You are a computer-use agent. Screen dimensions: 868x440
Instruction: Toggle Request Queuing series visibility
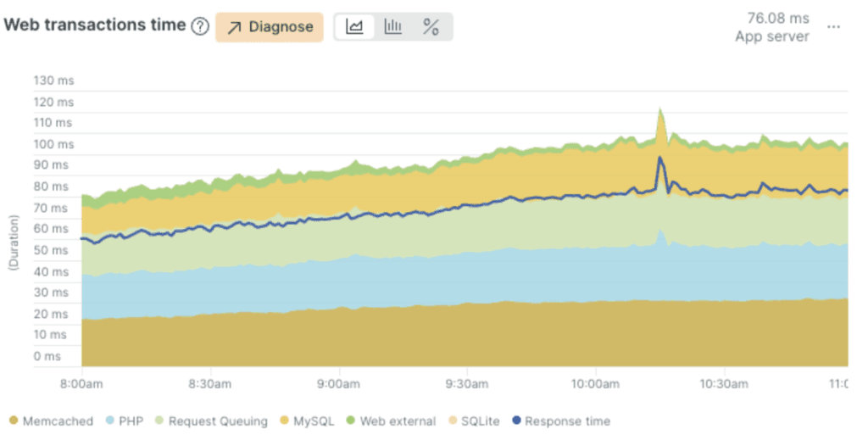(x=217, y=421)
